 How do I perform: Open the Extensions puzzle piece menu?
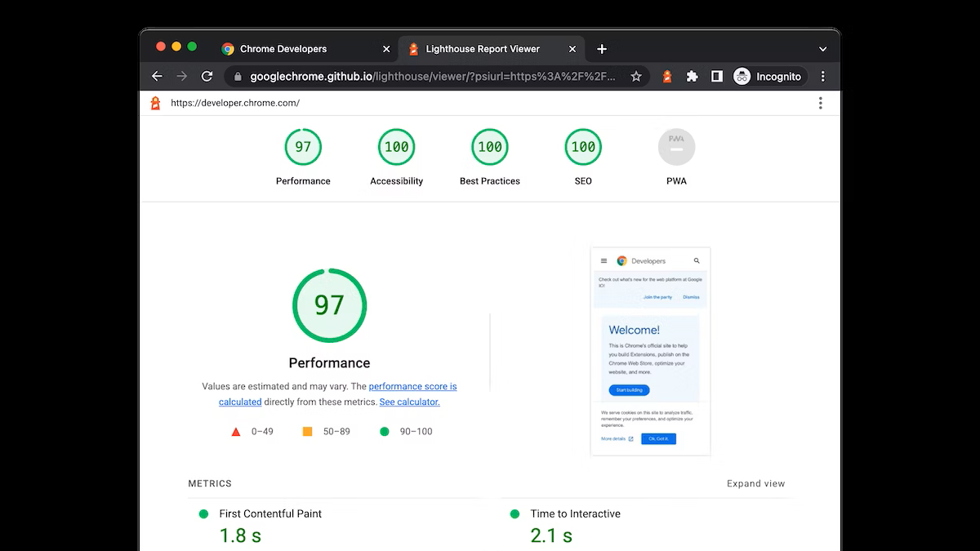(x=692, y=76)
